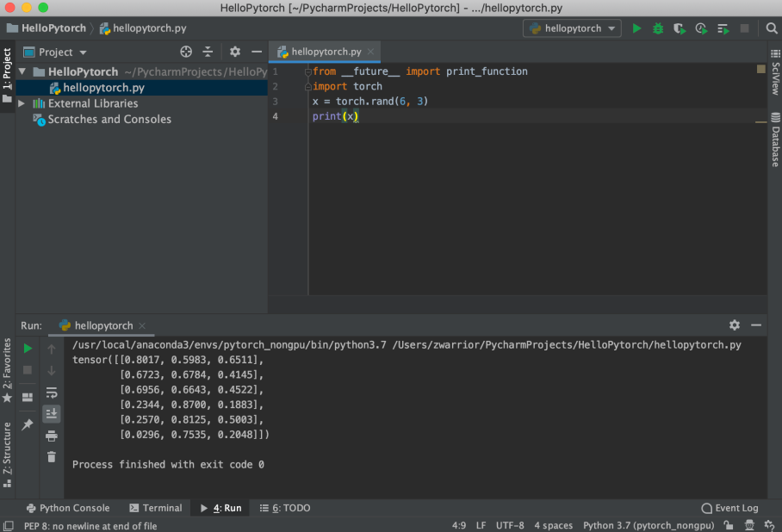782x532 pixels.
Task: Toggle scroll to end in console output
Action: [51, 413]
